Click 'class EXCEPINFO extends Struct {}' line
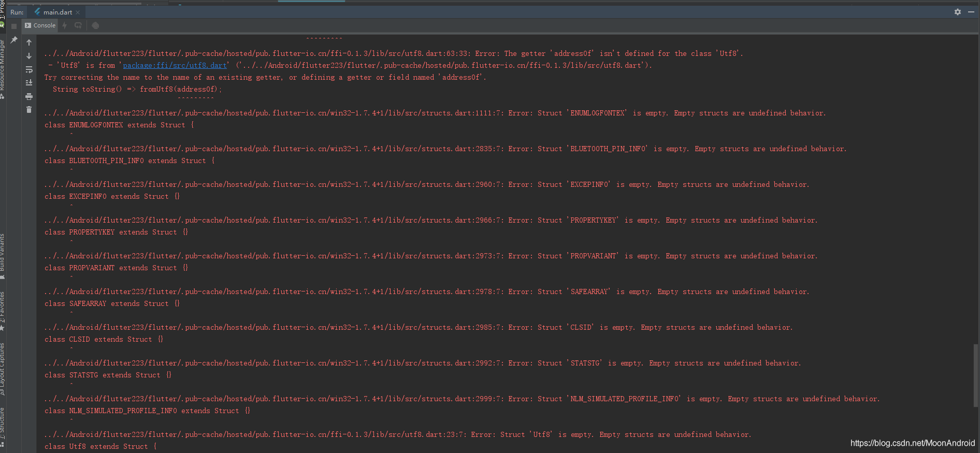This screenshot has height=453, width=980. tap(112, 196)
